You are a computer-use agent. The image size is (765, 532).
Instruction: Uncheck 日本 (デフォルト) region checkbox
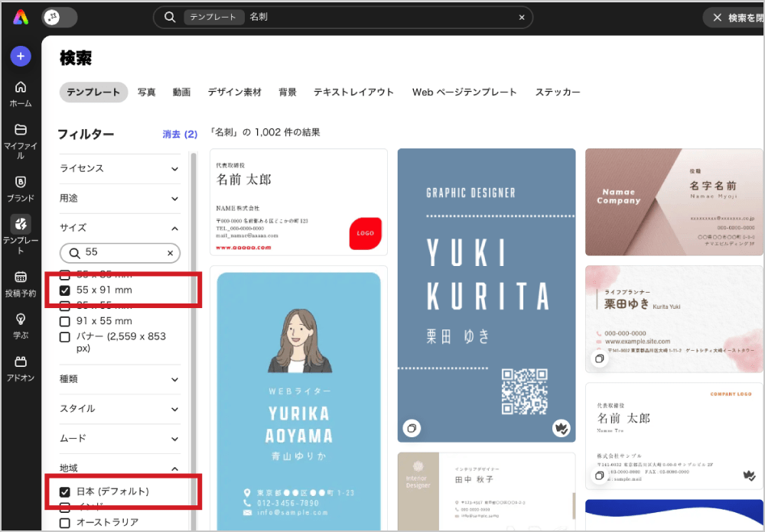(65, 491)
